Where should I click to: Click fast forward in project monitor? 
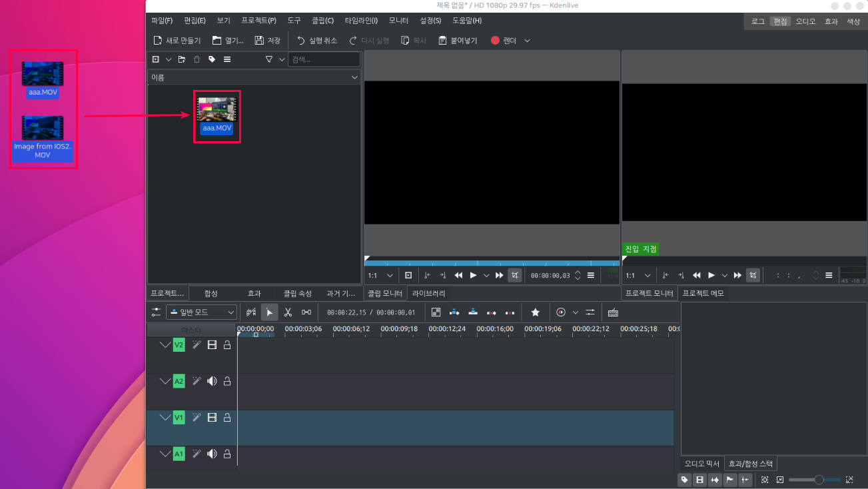(737, 275)
